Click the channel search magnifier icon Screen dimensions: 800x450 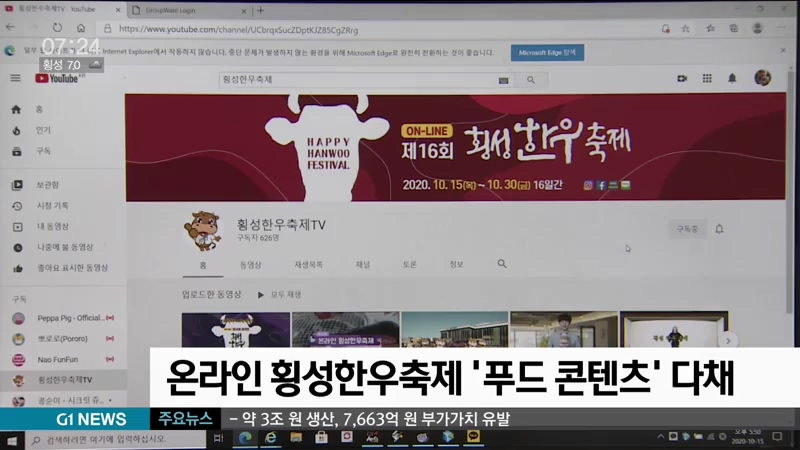click(502, 264)
